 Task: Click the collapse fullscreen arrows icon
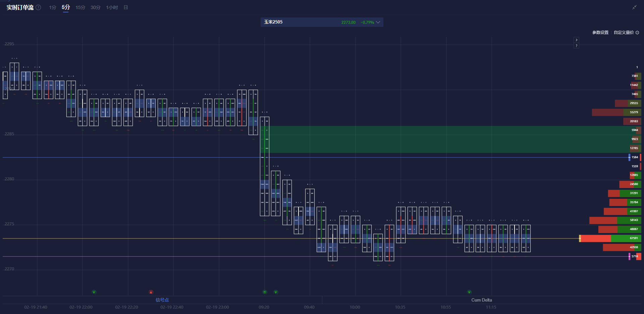[634, 7]
